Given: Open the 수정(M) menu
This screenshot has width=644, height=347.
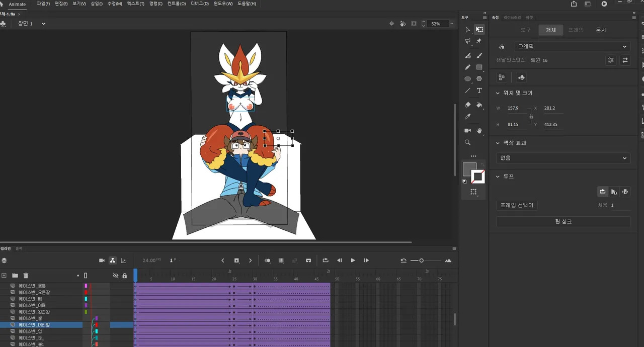Looking at the screenshot, I should click(115, 4).
